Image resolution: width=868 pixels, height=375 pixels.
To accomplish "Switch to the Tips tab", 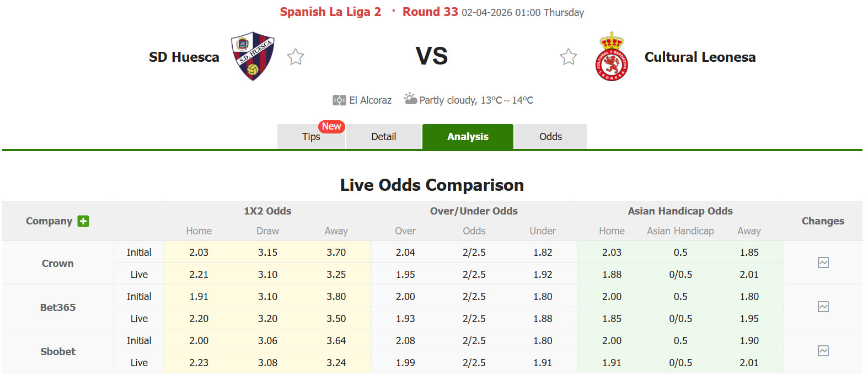I will pos(310,137).
